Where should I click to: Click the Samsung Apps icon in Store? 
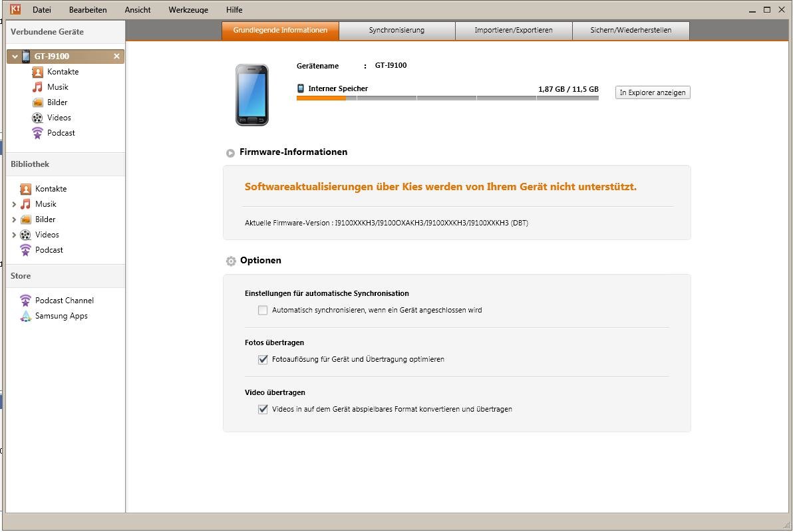(25, 316)
